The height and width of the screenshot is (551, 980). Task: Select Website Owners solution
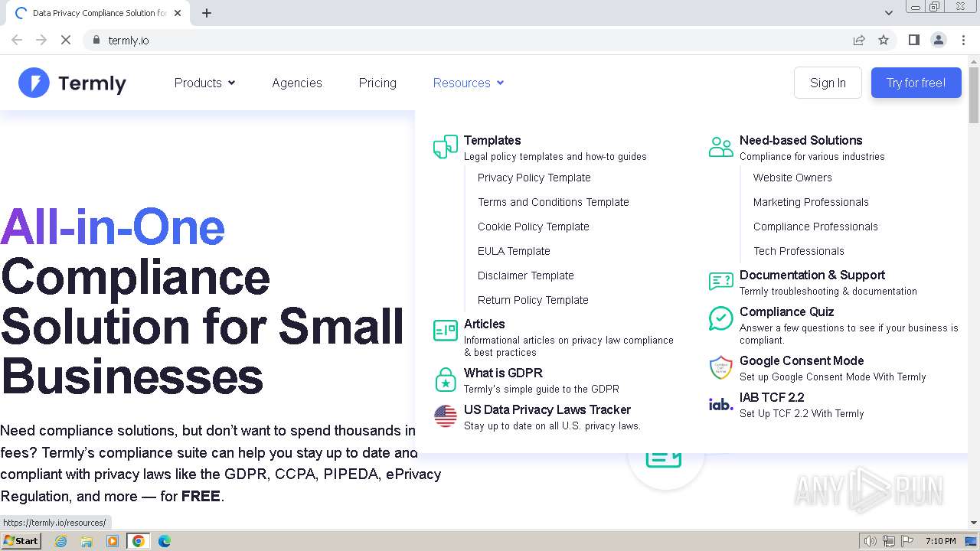tap(792, 178)
